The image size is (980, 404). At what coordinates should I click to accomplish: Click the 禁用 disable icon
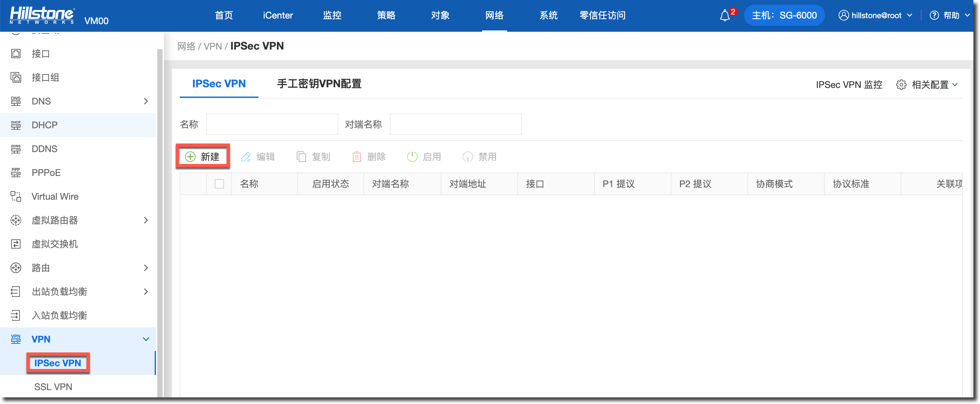(468, 156)
